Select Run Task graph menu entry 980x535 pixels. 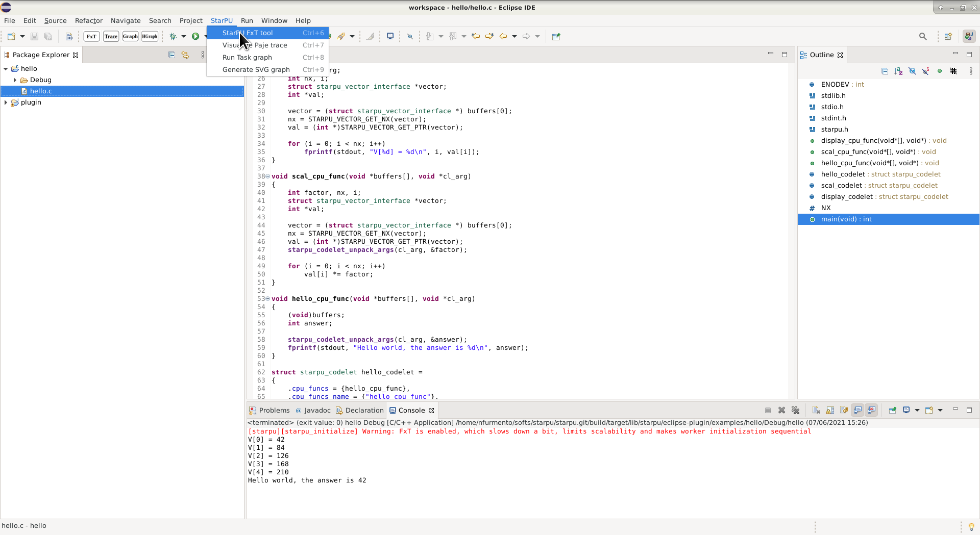click(267, 57)
